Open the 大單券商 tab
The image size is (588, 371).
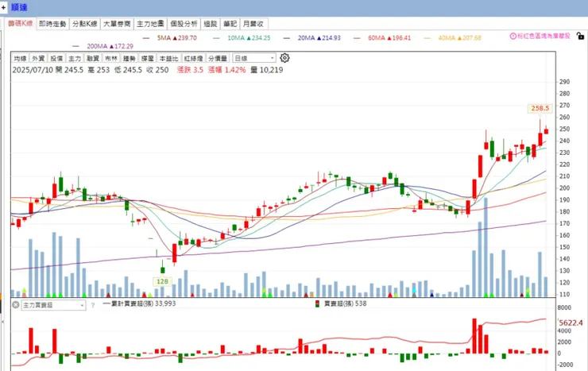[117, 24]
